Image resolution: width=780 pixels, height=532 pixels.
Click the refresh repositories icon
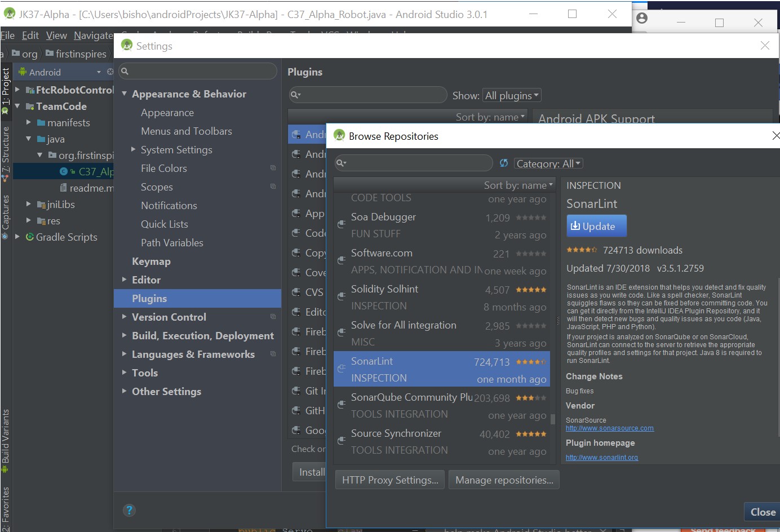pyautogui.click(x=504, y=163)
